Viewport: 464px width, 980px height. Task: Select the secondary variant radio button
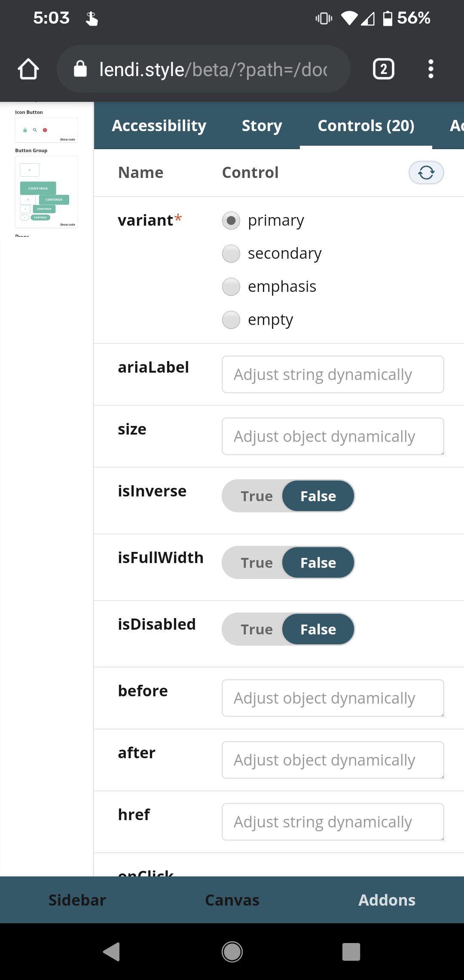click(x=231, y=254)
